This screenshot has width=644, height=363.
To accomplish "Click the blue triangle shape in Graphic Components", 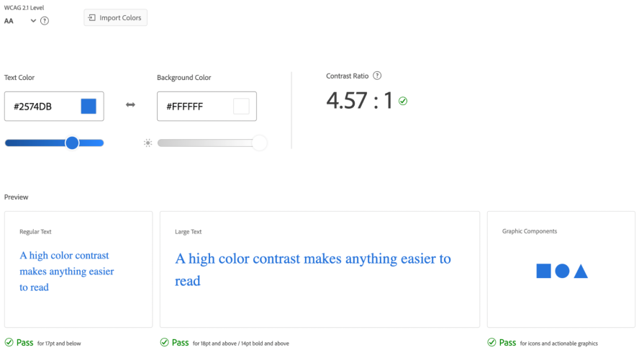I will (x=581, y=272).
